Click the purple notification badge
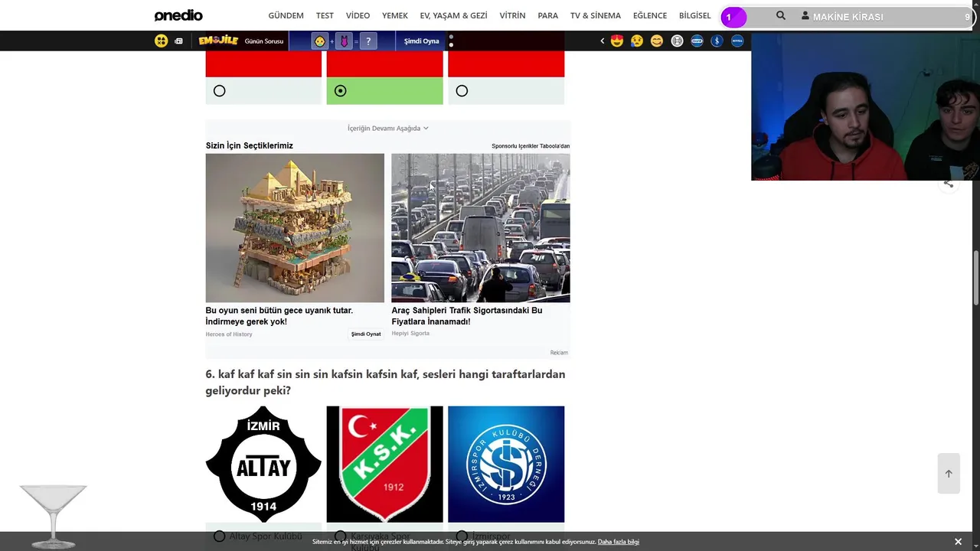Viewport: 980px width, 551px height. click(733, 17)
